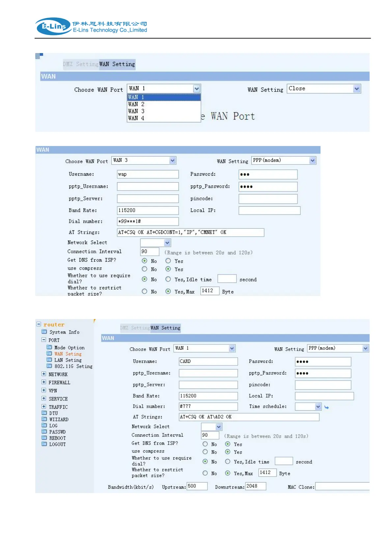Select No for Get DNS in CARD form
The height and width of the screenshot is (555, 392).
pos(205,444)
